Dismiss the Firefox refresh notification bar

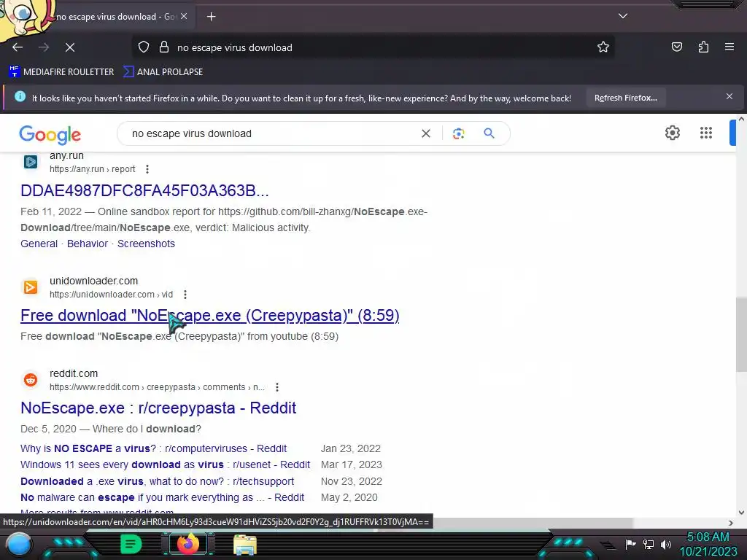(x=729, y=97)
